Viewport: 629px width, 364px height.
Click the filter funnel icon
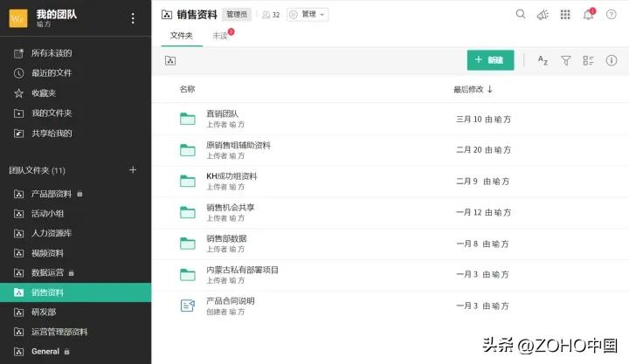point(565,60)
